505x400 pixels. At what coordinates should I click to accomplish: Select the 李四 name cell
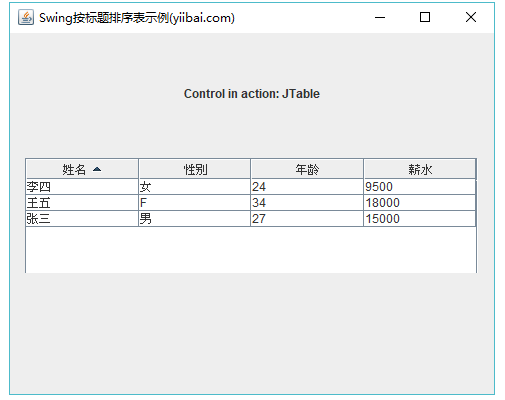pos(82,187)
